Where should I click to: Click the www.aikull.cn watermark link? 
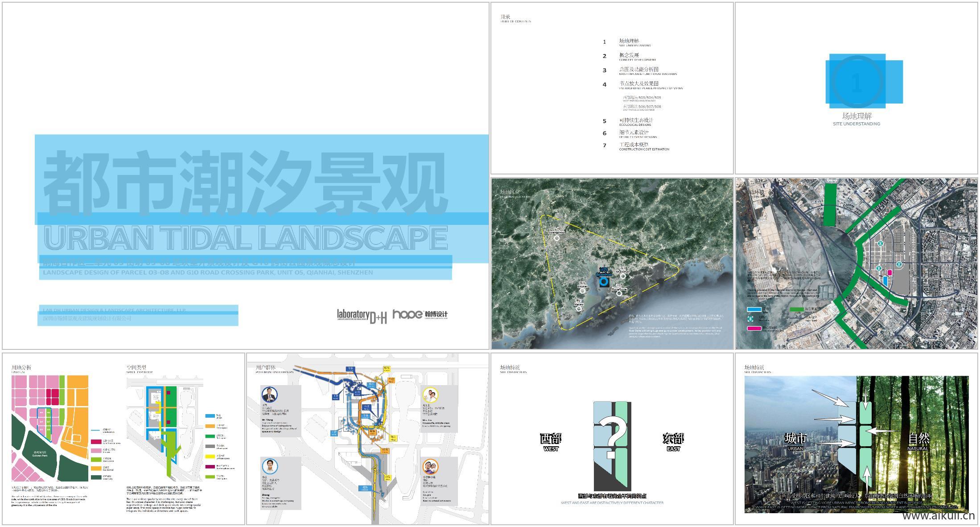click(x=939, y=518)
